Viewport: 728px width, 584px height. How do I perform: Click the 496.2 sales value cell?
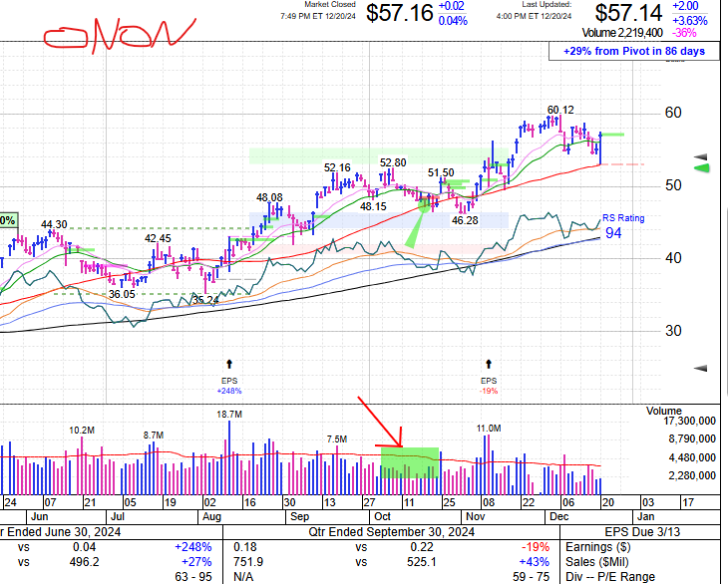[84, 562]
